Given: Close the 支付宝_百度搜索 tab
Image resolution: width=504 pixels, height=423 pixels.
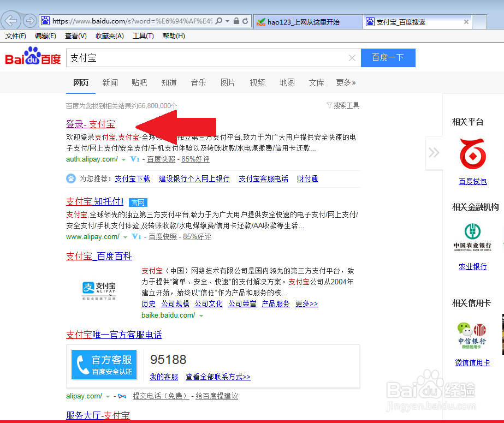Looking at the screenshot, I should point(466,22).
